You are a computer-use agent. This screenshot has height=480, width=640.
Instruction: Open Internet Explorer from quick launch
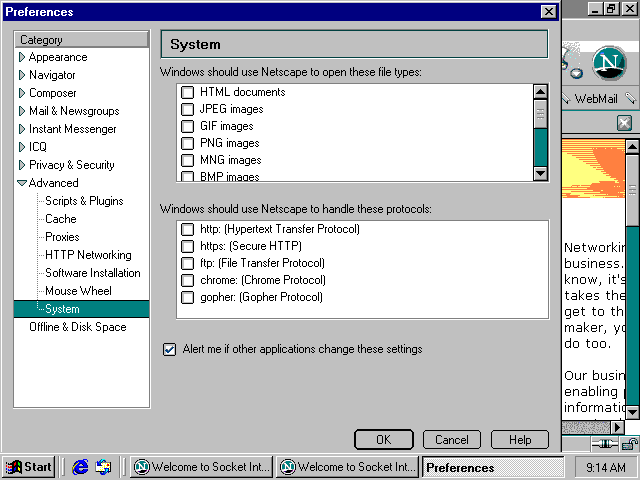[80, 467]
